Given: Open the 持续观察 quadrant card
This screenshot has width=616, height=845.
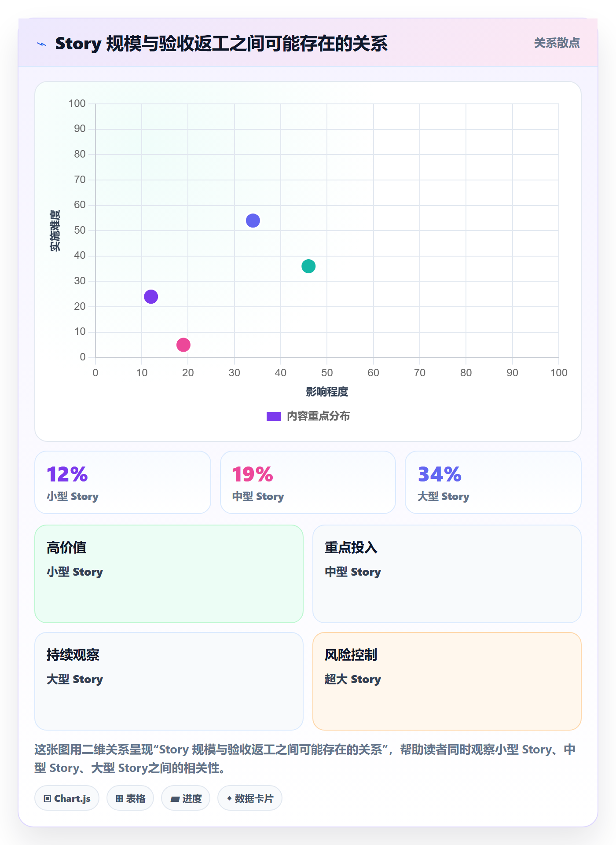Looking at the screenshot, I should (x=169, y=681).
